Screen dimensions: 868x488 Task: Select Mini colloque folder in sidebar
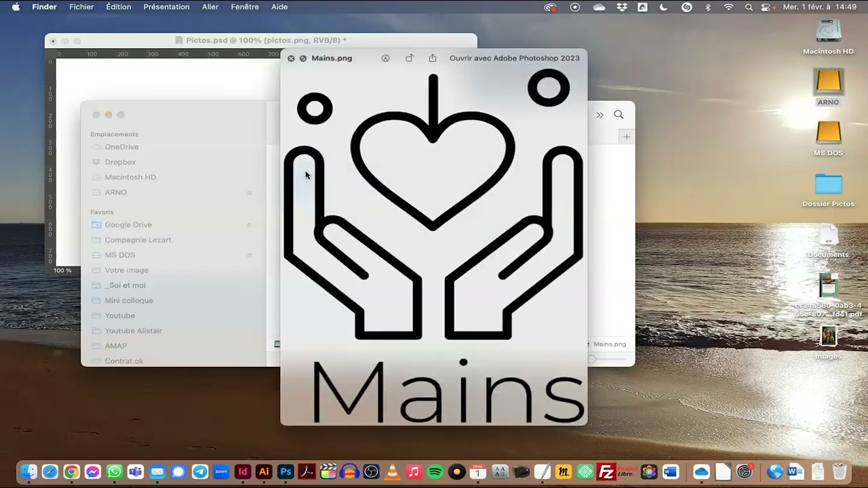tap(129, 300)
